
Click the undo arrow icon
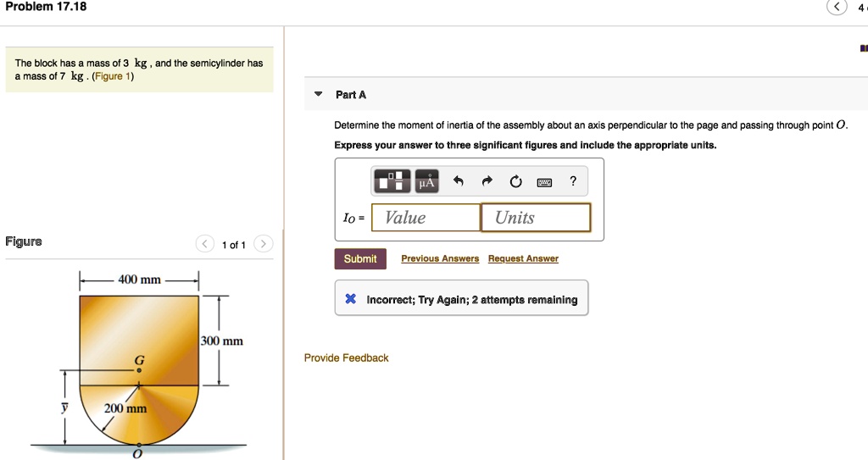(x=459, y=180)
